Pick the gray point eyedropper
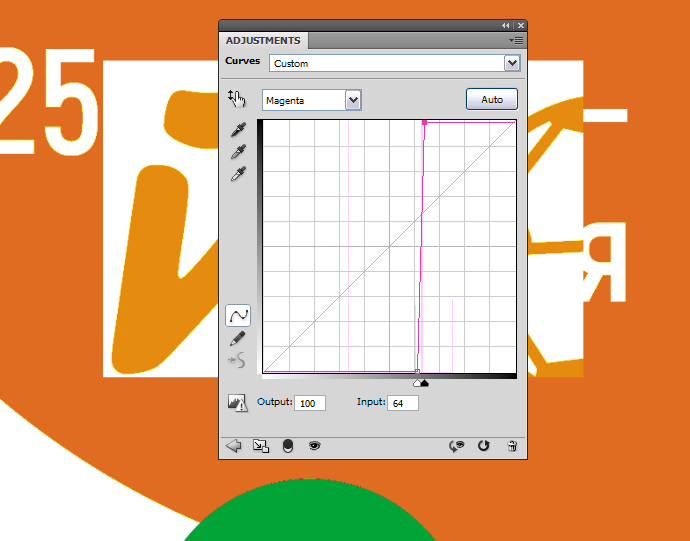The image size is (690, 541). click(238, 152)
